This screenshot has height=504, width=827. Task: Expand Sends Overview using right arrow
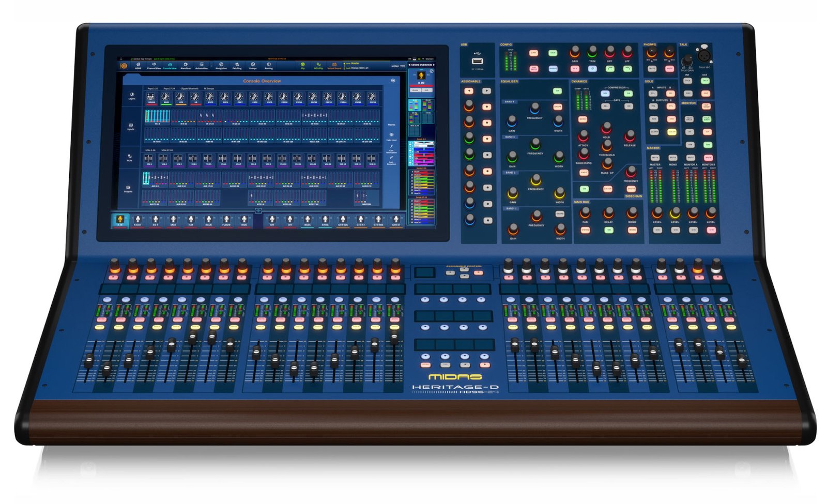pos(434,65)
